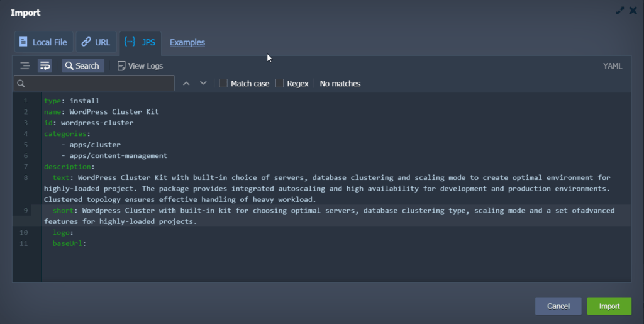Switch to the Local File tab
This screenshot has height=324, width=644.
43,42
